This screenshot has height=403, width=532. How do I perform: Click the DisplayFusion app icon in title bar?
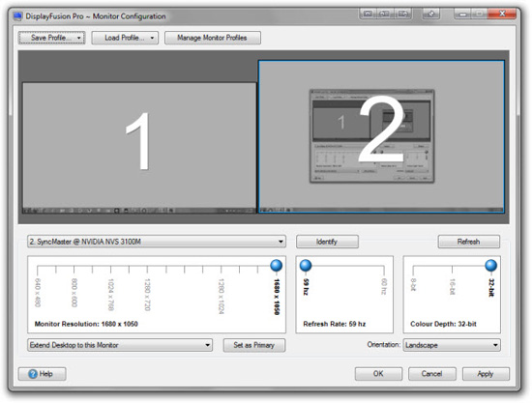17,16
